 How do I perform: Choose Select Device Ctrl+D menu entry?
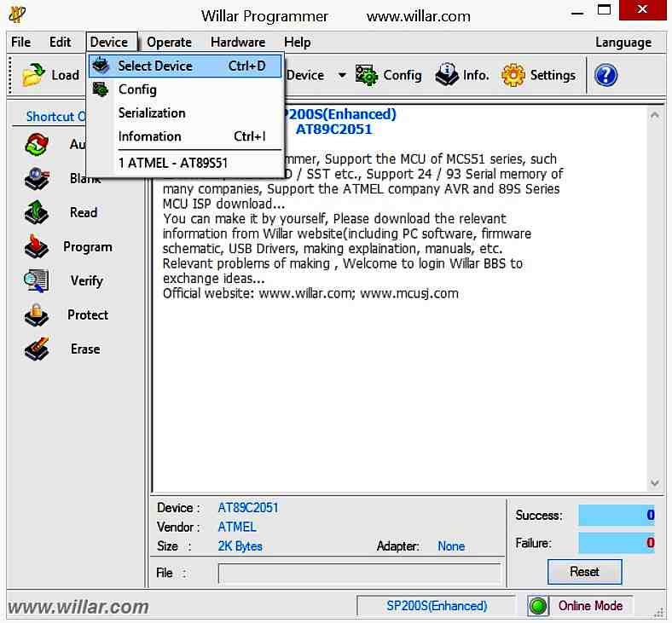pyautogui.click(x=185, y=66)
